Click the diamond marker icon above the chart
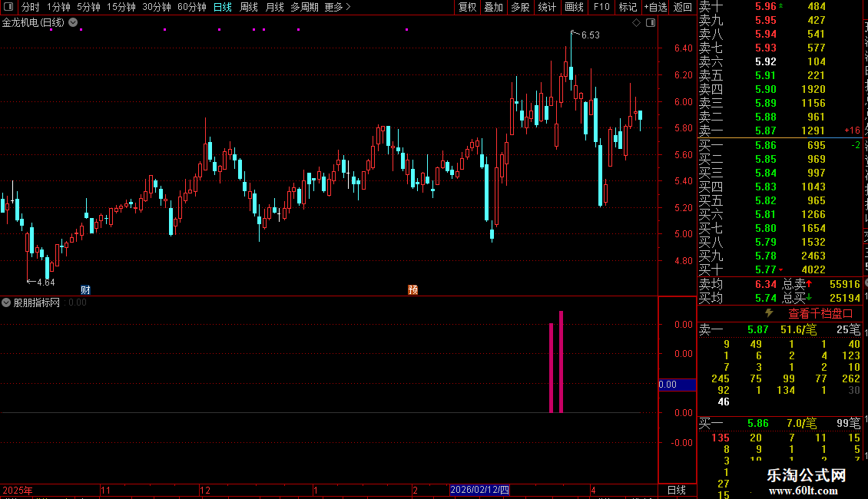Image resolution: width=868 pixels, height=499 pixels. [636, 23]
